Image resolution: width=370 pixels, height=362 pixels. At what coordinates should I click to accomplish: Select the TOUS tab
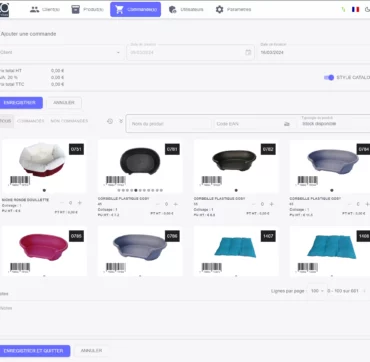(x=6, y=121)
